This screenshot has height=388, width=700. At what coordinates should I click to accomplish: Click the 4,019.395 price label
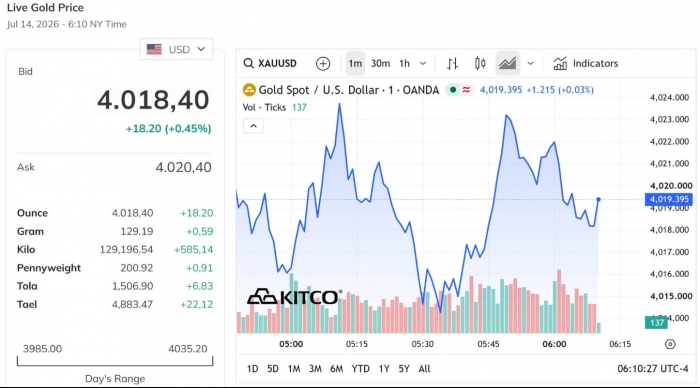tap(669, 199)
